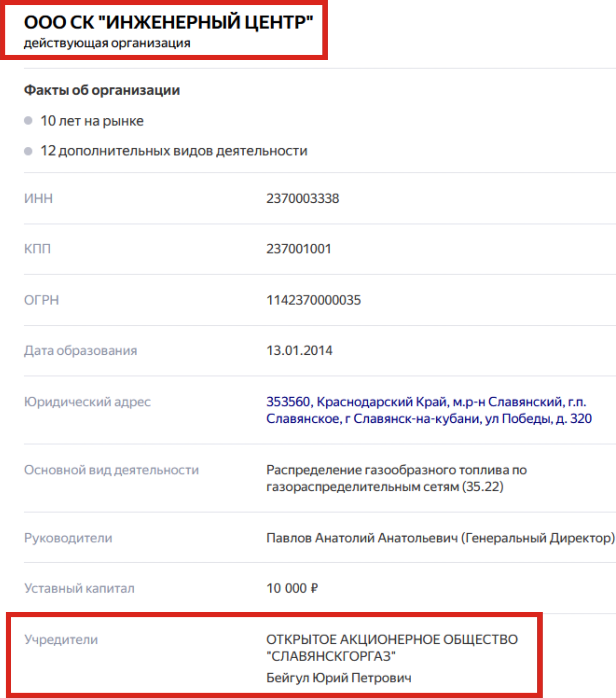Click the Руководители field label
This screenshot has width=616, height=698.
point(68,538)
